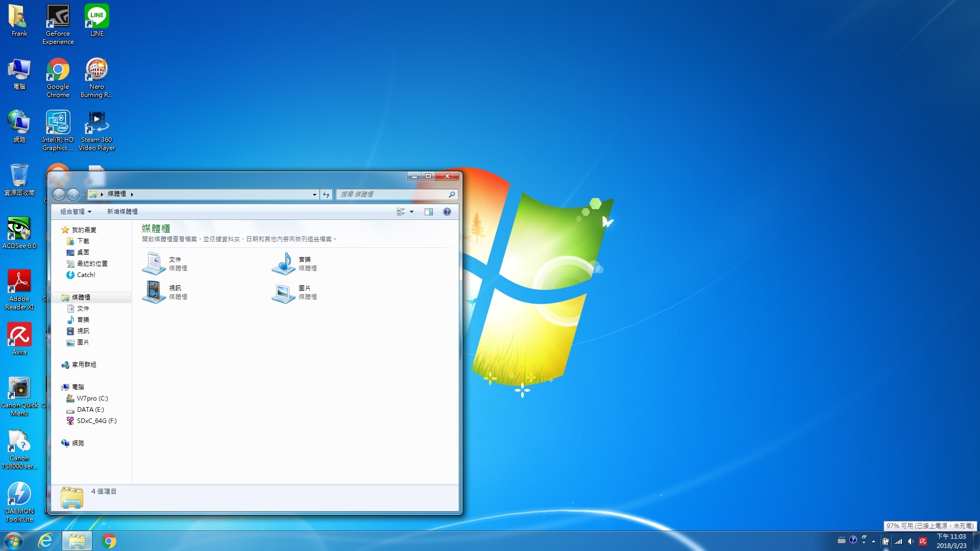Open the 圖片 library in main pane

[x=295, y=292]
